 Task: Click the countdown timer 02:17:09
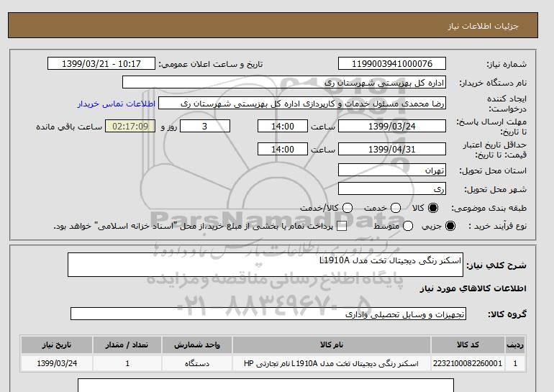click(130, 126)
